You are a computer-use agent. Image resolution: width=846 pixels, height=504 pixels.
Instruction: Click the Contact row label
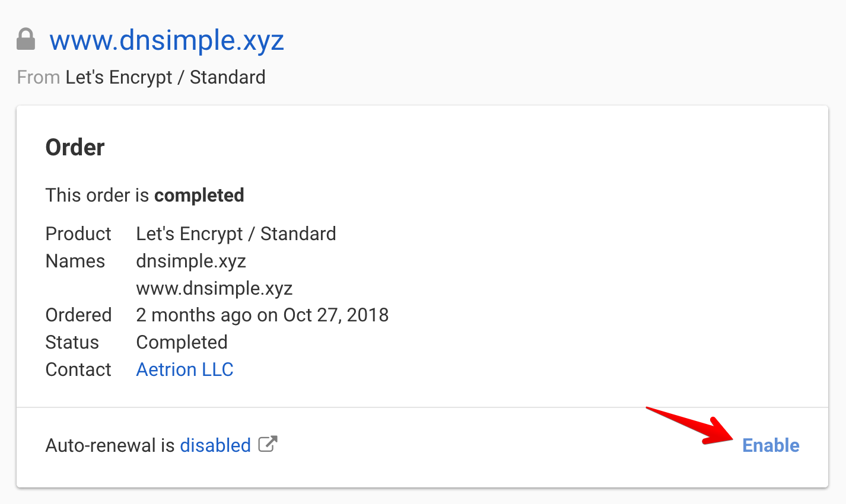(78, 369)
